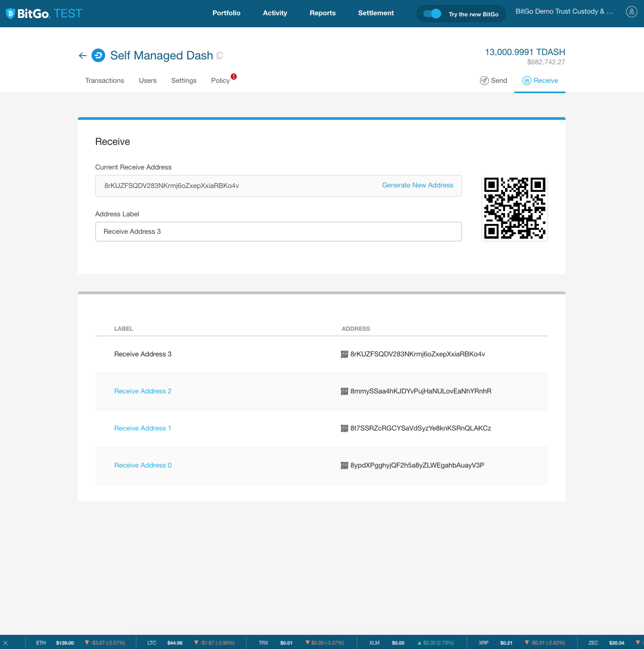644x649 pixels.
Task: Open the Receive Address 2 link
Action: coord(143,391)
